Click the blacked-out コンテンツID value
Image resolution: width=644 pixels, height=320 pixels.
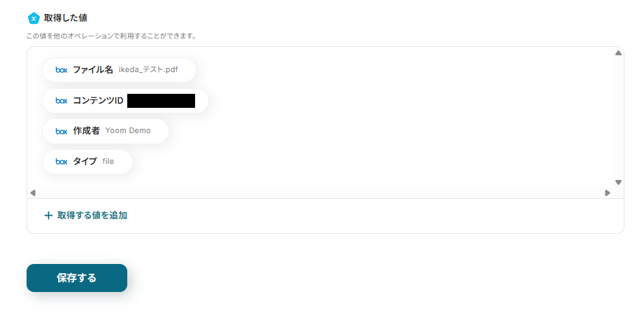pos(161,101)
